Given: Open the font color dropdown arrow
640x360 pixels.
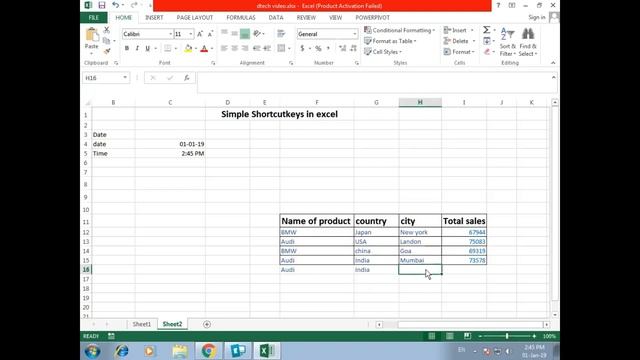Looking at the screenshot, I should pos(212,49).
